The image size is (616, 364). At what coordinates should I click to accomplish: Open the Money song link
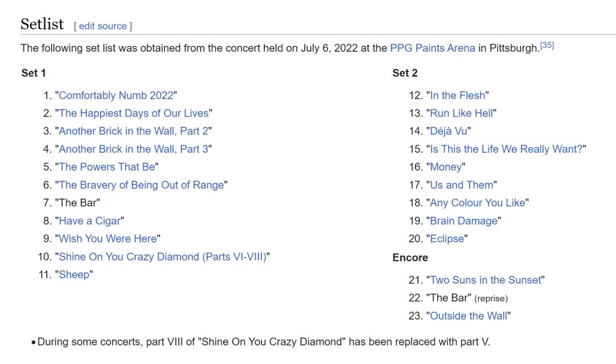tap(445, 167)
